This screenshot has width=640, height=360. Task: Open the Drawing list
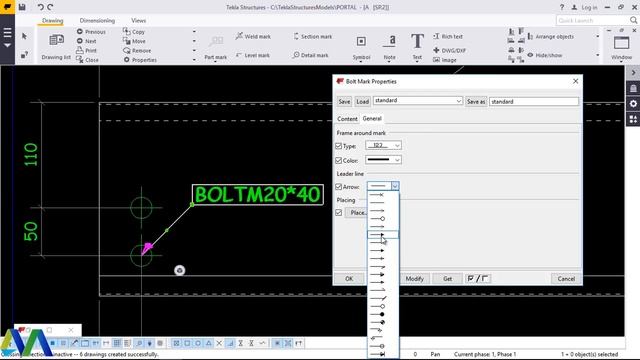tap(56, 46)
